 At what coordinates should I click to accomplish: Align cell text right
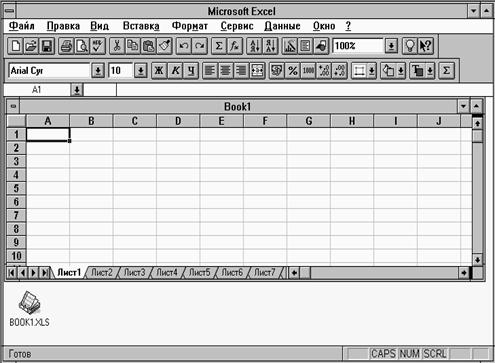[x=241, y=71]
